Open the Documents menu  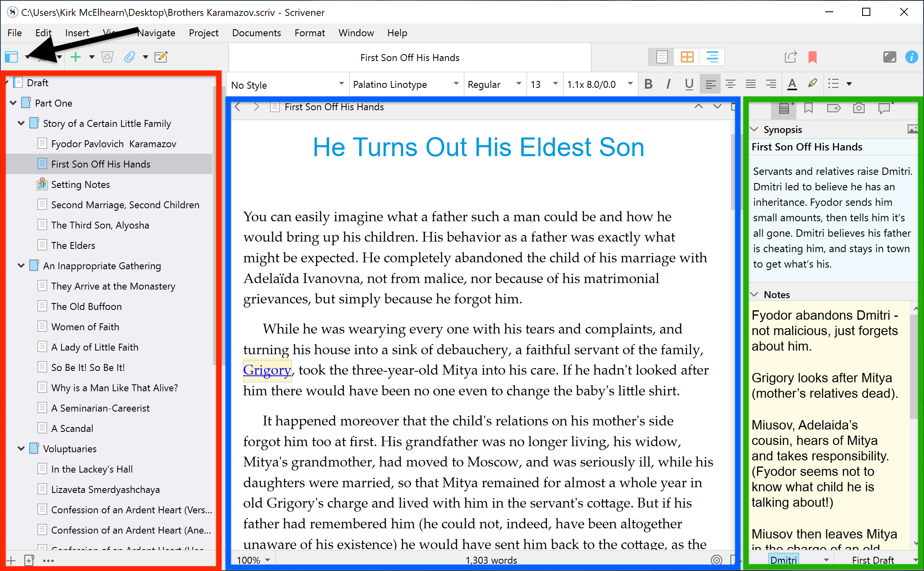256,33
